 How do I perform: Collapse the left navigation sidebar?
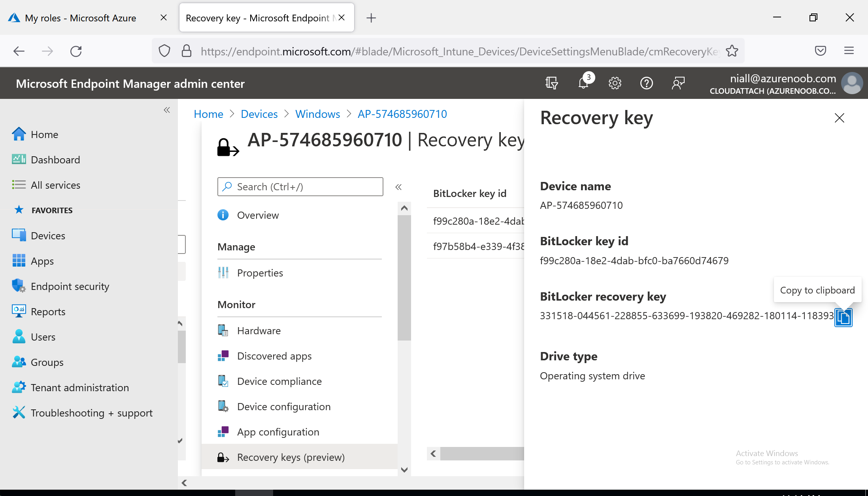point(167,110)
